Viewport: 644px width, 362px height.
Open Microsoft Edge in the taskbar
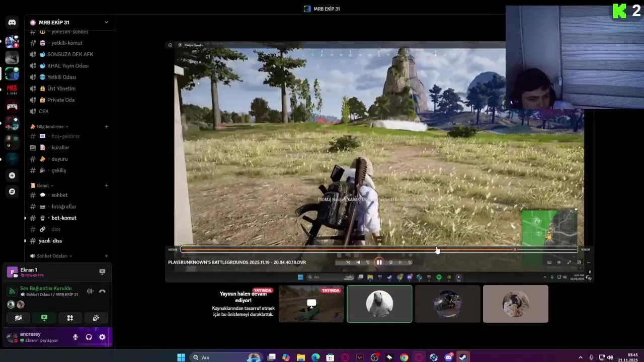click(315, 357)
